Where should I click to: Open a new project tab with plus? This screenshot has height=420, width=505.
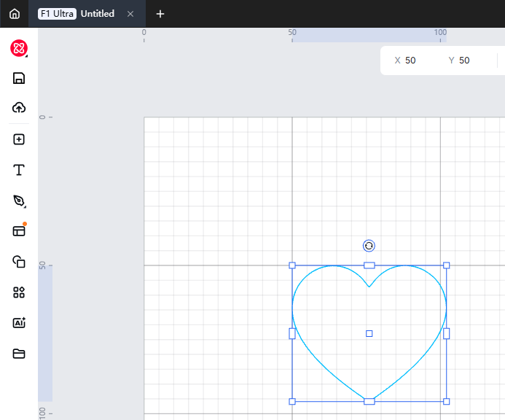click(x=160, y=14)
